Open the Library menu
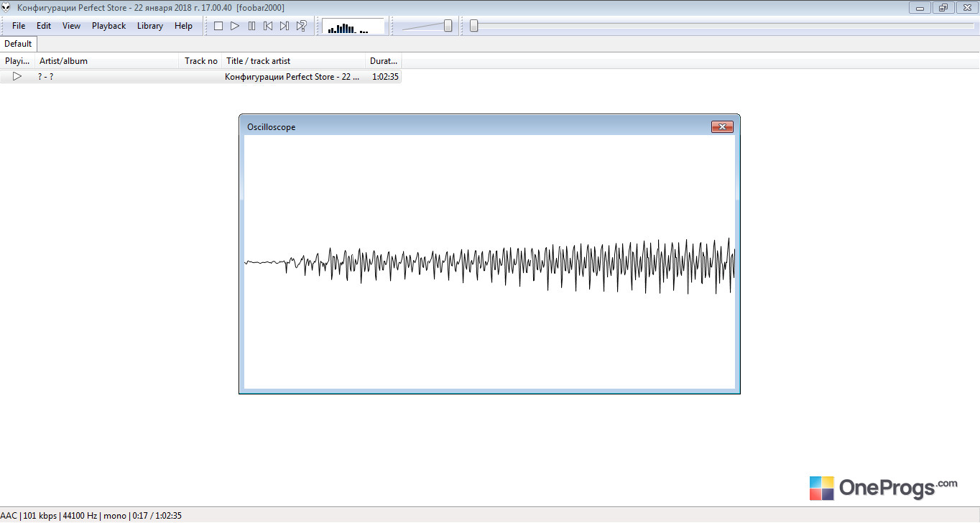Image resolution: width=980 pixels, height=523 pixels. coord(150,26)
